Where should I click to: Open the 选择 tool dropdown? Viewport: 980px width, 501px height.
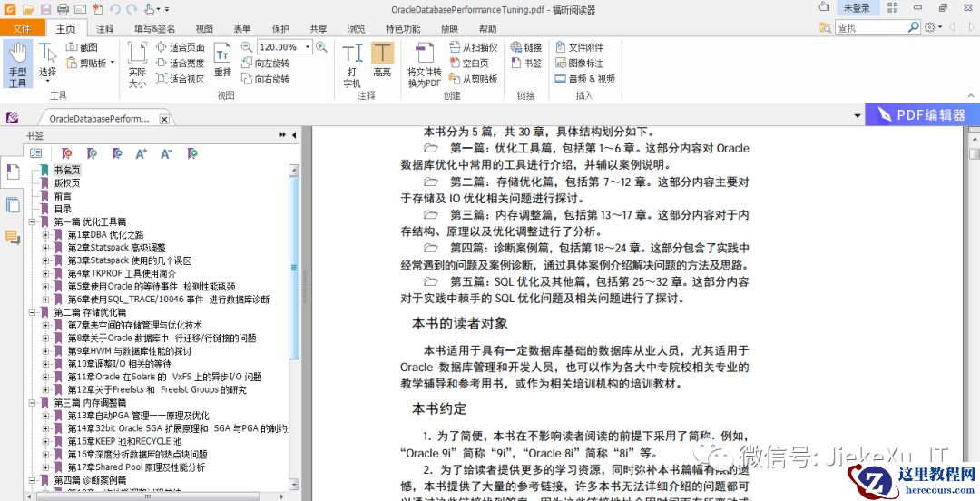tap(47, 81)
